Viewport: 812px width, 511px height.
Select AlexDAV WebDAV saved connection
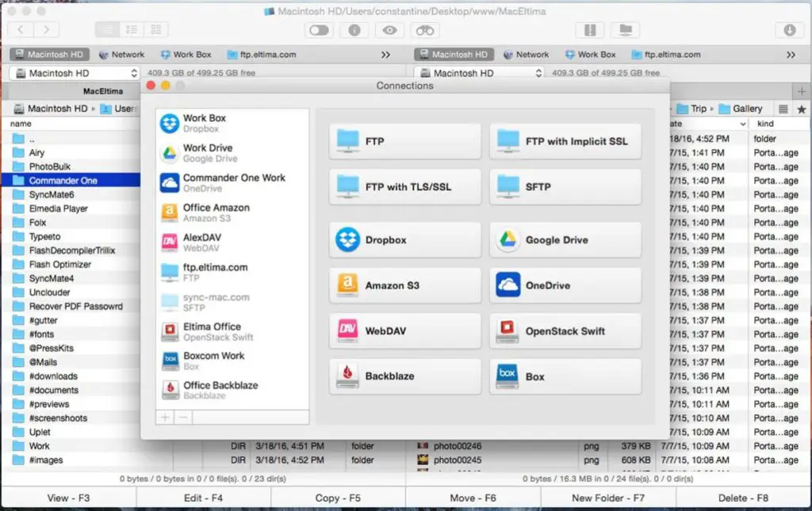click(x=232, y=242)
